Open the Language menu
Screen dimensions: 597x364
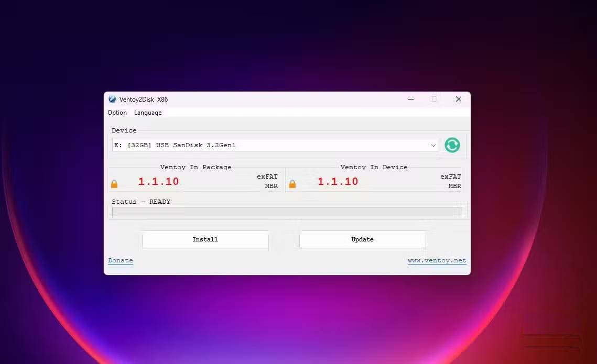pos(148,113)
